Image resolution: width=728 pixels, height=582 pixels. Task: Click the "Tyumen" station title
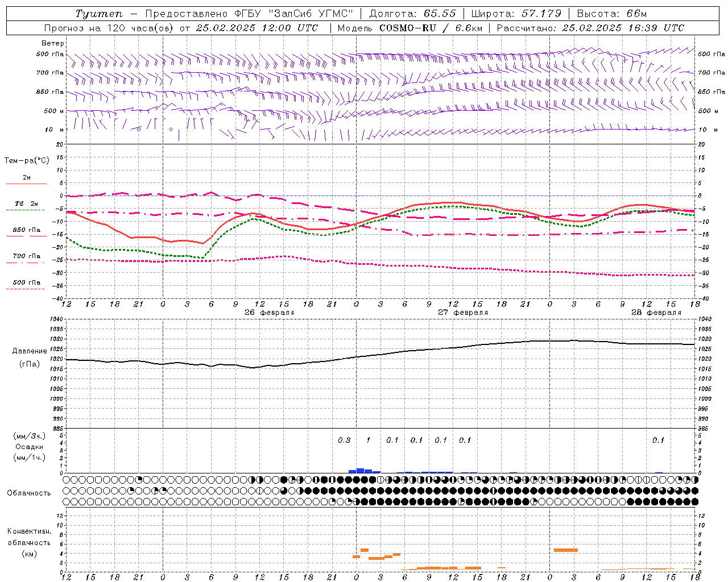[99, 14]
